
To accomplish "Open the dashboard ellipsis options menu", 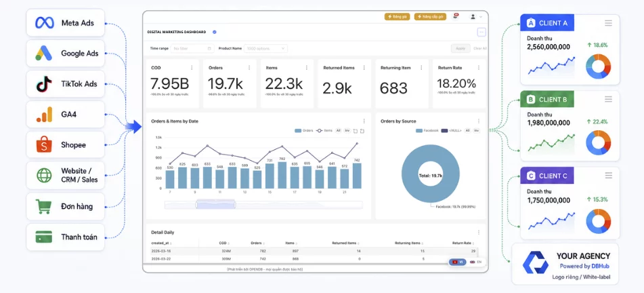I will pos(481,32).
